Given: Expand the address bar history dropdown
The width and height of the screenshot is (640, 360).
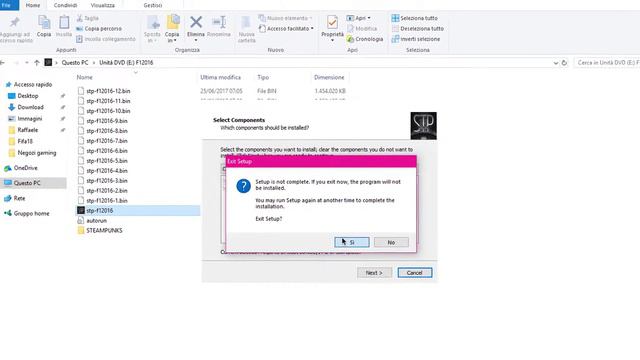Looking at the screenshot, I should [556, 63].
